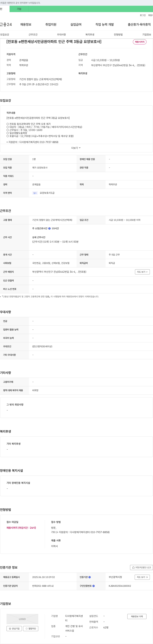Click wage value 시급 10,030원 ~ 10,030원 이하

click(124, 220)
